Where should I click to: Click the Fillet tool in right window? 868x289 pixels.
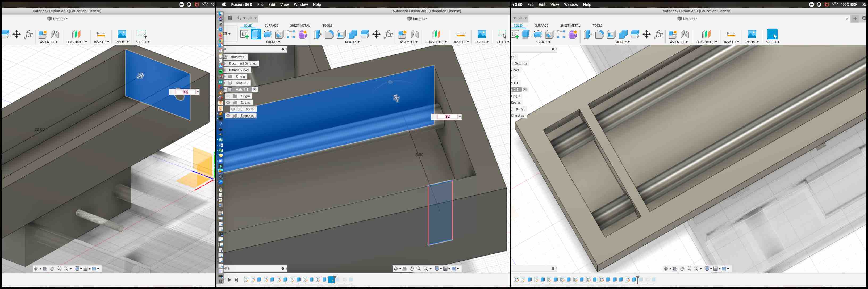pyautogui.click(x=599, y=34)
